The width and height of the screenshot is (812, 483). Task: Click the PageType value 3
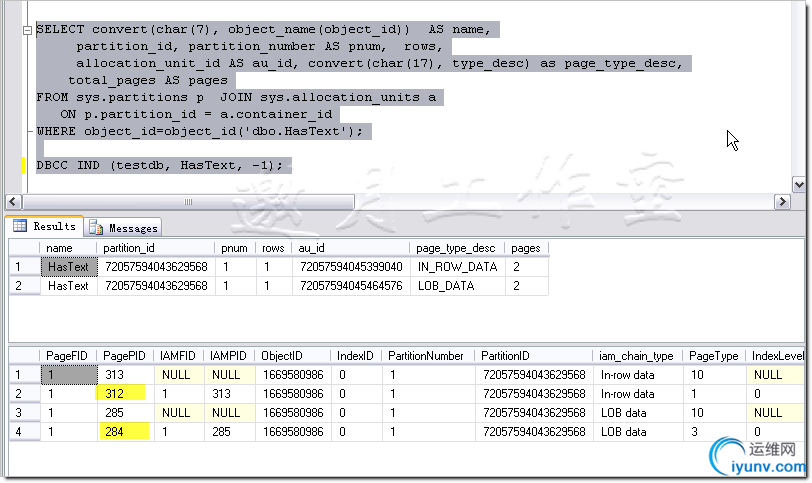tap(714, 432)
